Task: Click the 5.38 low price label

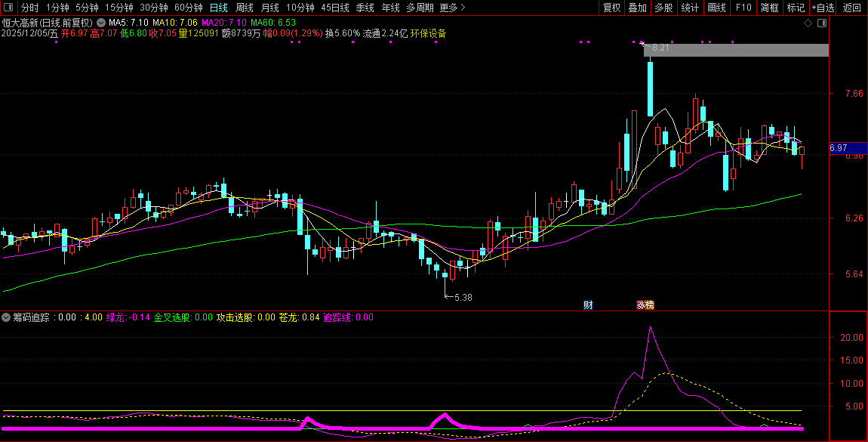Action: [463, 298]
